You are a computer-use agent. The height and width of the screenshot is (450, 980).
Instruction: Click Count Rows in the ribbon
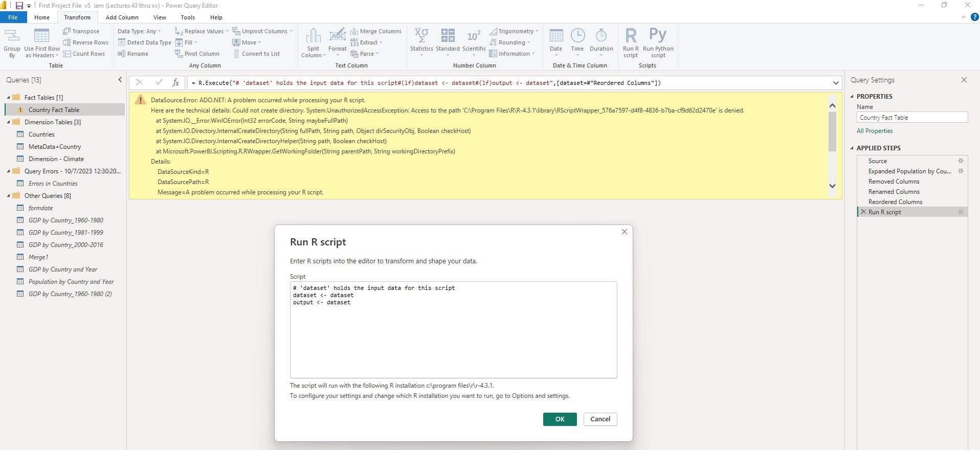84,54
